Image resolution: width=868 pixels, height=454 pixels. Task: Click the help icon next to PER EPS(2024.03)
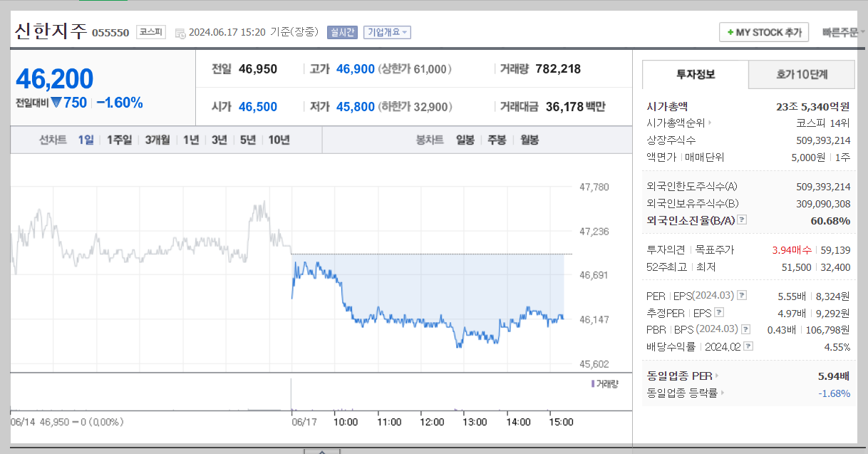(x=742, y=295)
